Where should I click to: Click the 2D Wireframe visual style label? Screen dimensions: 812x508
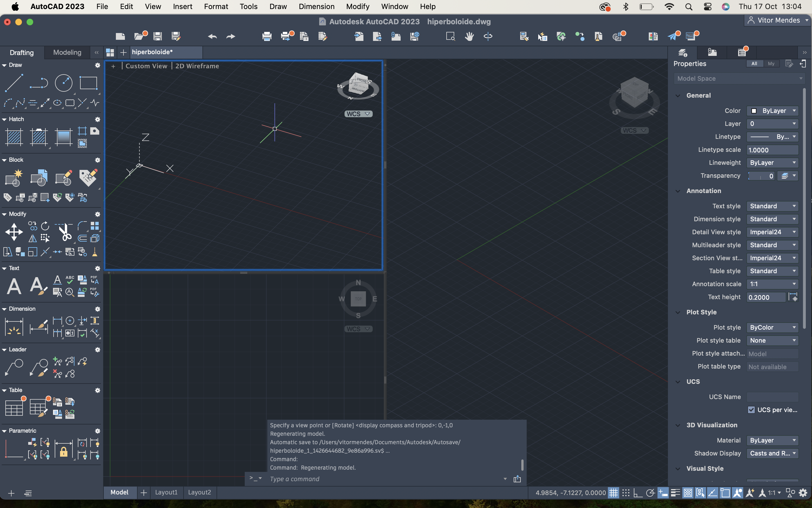[197, 66]
